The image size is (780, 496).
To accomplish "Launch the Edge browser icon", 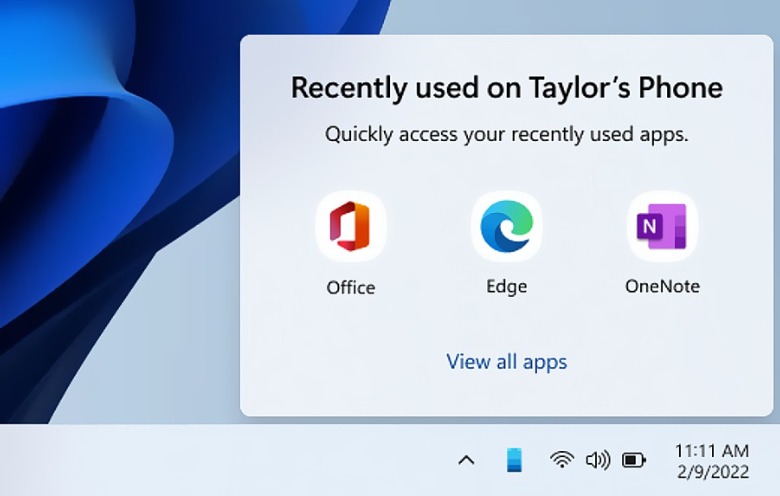I will tap(506, 226).
